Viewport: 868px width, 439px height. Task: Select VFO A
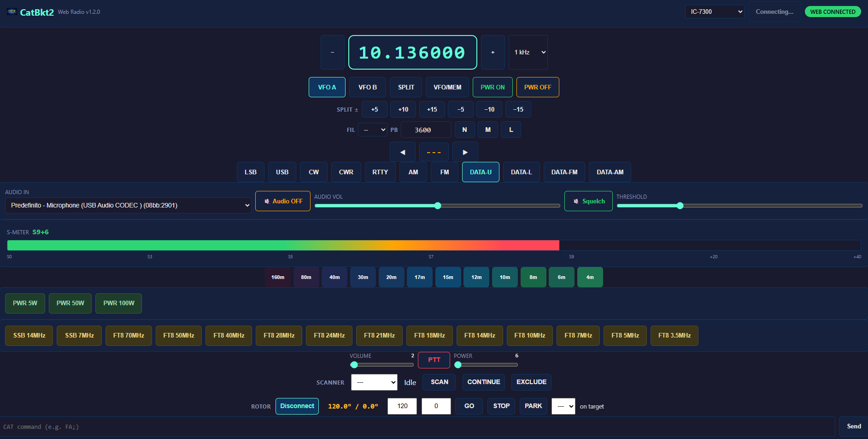[327, 87]
